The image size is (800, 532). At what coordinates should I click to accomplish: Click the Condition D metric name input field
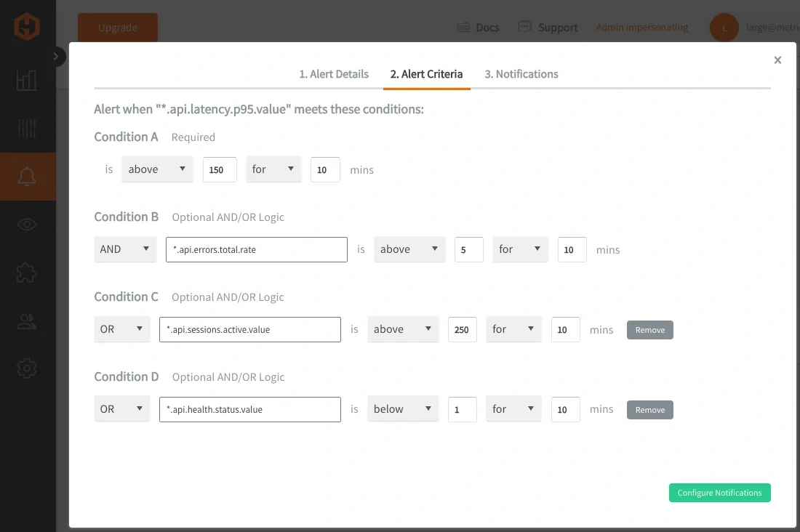point(249,408)
